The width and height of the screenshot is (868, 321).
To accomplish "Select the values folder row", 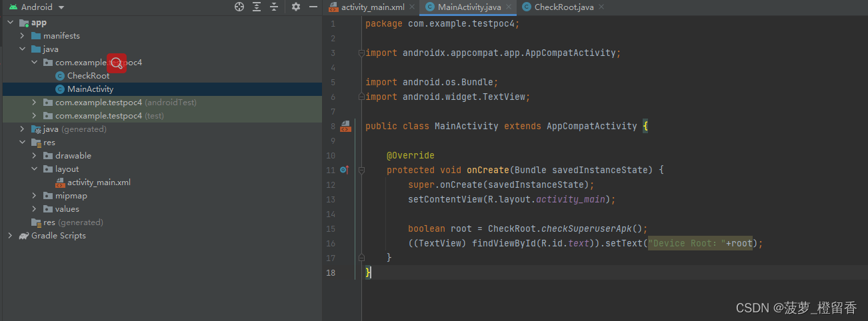I will [x=161, y=209].
